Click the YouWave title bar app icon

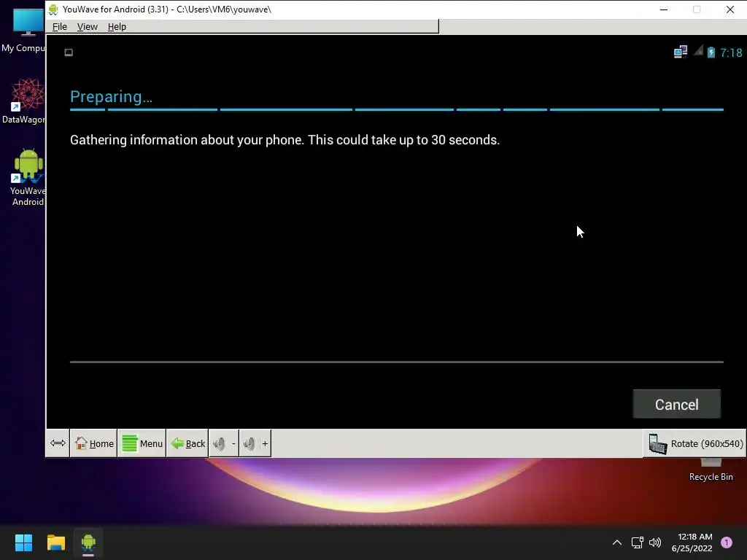pos(53,9)
